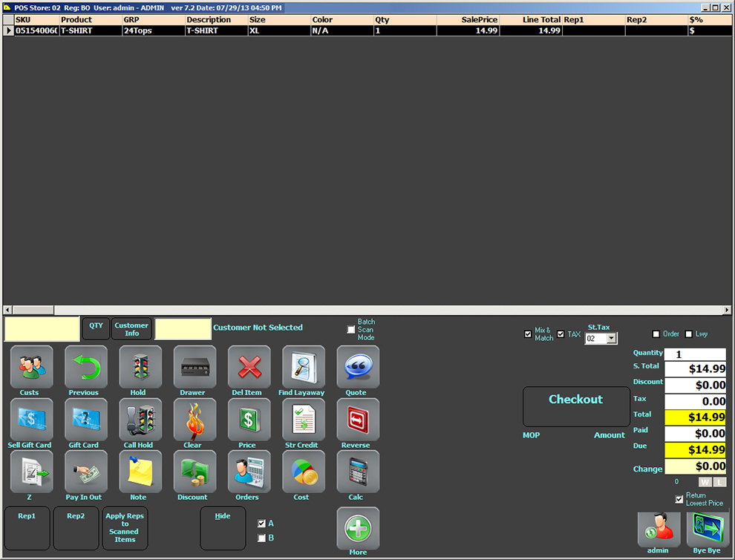Open the Custs customer lookup icon

tap(31, 367)
